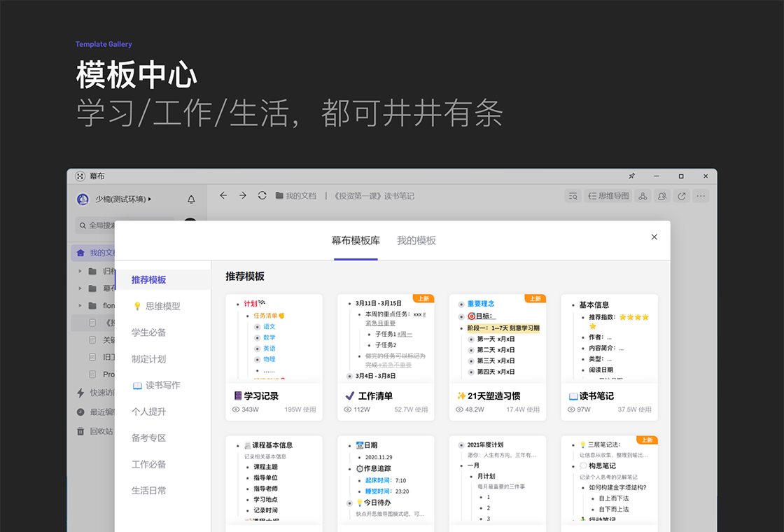Open the more options ellipsis menu
The height and width of the screenshot is (532, 784).
pos(701,196)
